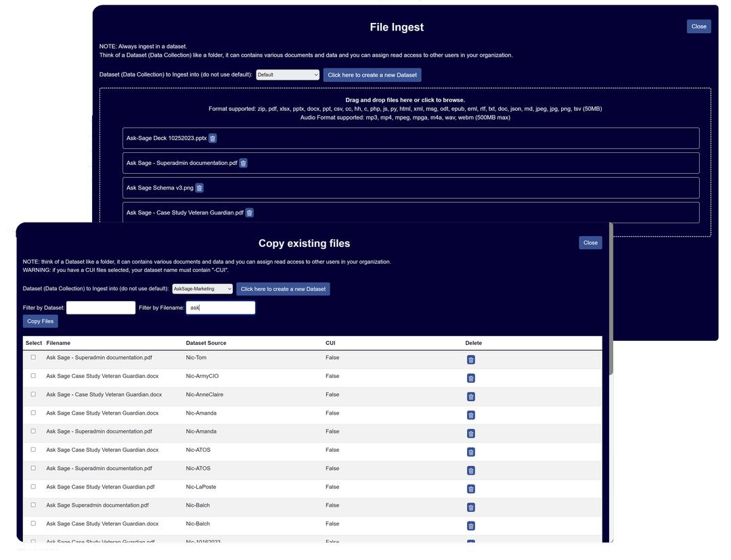Click trash icon beside Nic-Balch Superadmin file

[470, 507]
